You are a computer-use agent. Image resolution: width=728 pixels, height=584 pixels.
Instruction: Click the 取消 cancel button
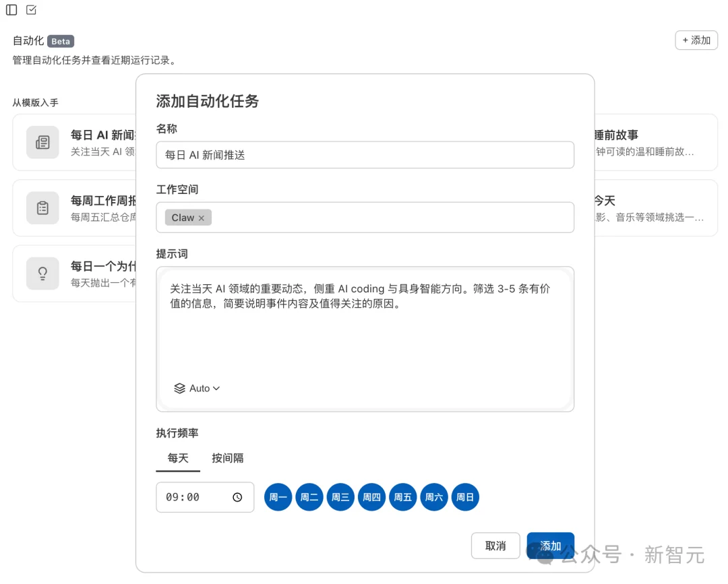pos(495,546)
